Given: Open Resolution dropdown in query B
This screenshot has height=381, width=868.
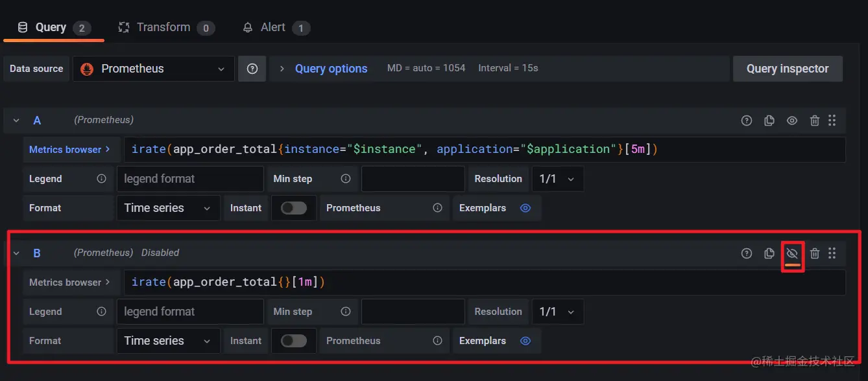Looking at the screenshot, I should coord(557,312).
